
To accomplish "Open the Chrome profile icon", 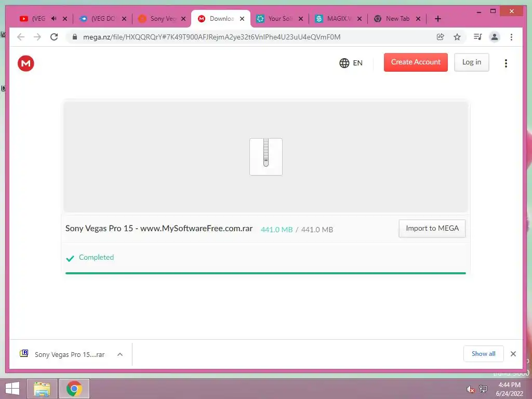I will pos(495,37).
